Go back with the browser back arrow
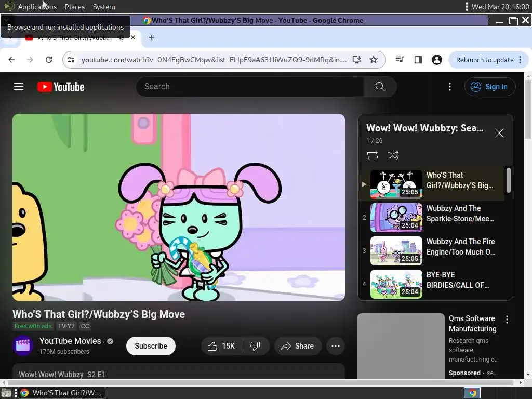532x399 pixels. pos(11,60)
